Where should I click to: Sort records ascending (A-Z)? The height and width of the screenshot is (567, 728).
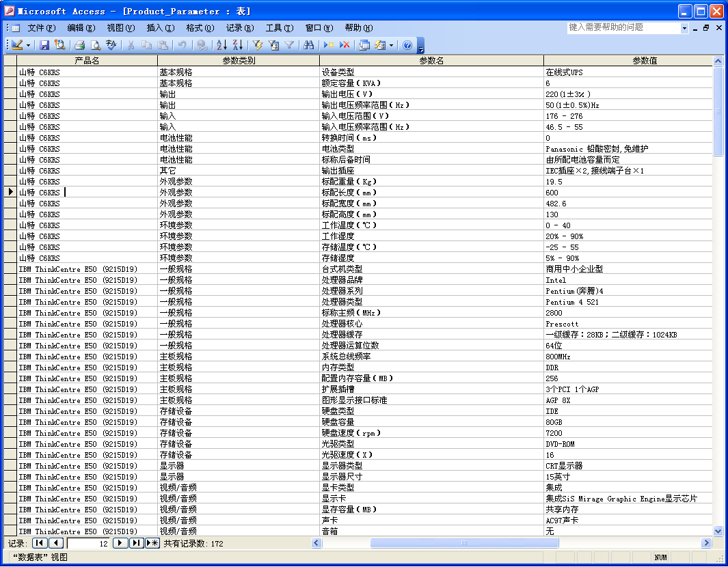221,45
